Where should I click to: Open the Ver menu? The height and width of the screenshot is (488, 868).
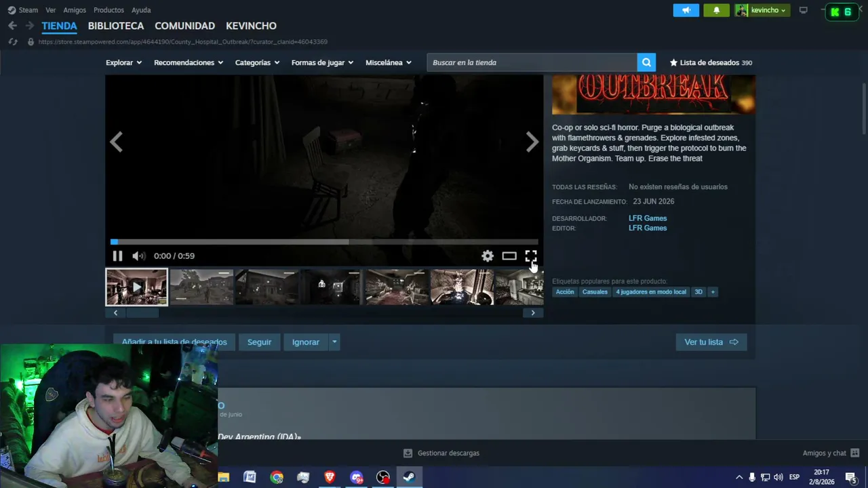(x=51, y=10)
